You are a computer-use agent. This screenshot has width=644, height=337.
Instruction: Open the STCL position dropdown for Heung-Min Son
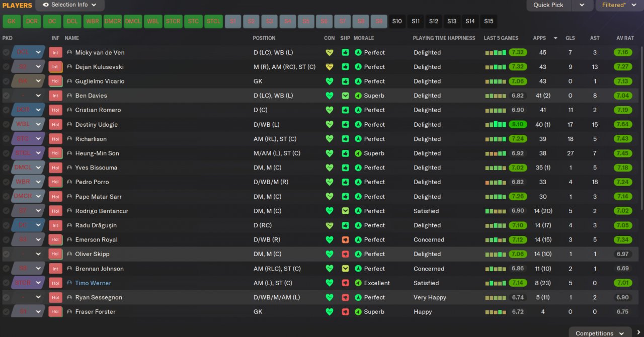point(38,153)
